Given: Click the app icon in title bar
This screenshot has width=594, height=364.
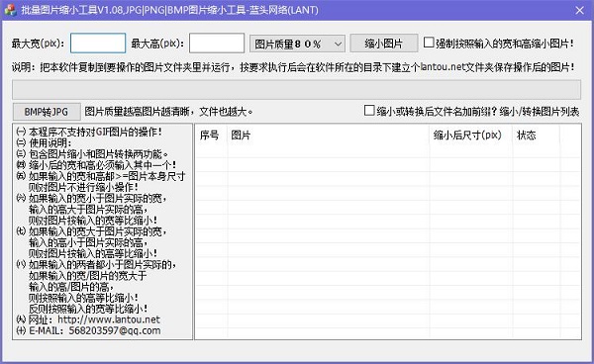Looking at the screenshot, I should pos(10,10).
